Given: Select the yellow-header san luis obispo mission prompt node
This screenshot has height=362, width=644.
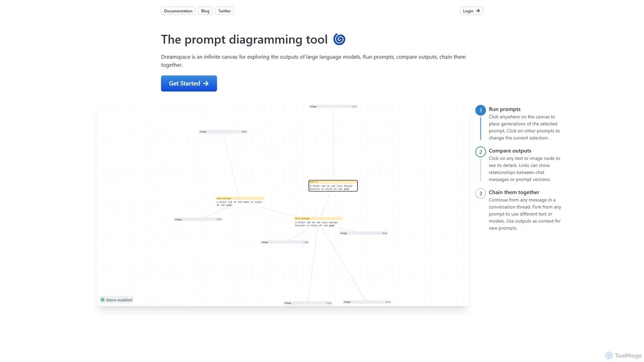Looking at the screenshot, I should click(x=318, y=222).
